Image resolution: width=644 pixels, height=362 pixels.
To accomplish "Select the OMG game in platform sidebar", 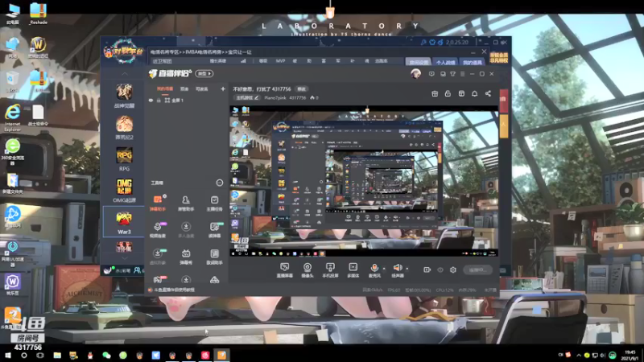I will 124,191.
